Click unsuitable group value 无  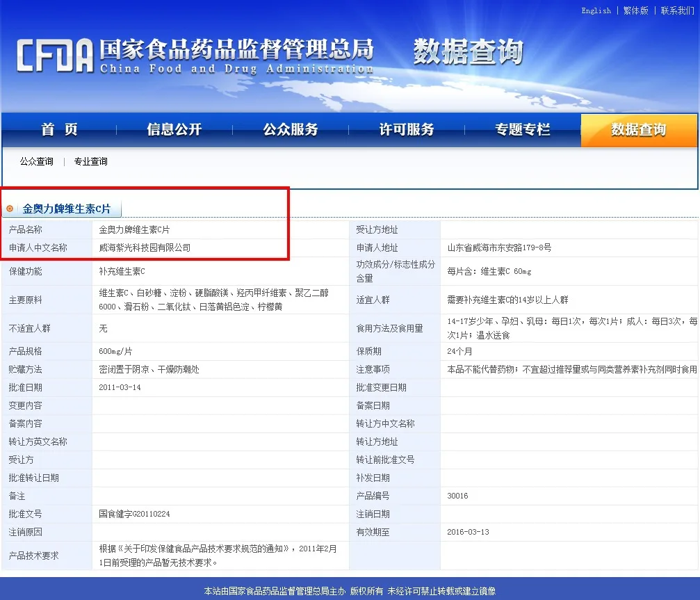click(x=103, y=329)
